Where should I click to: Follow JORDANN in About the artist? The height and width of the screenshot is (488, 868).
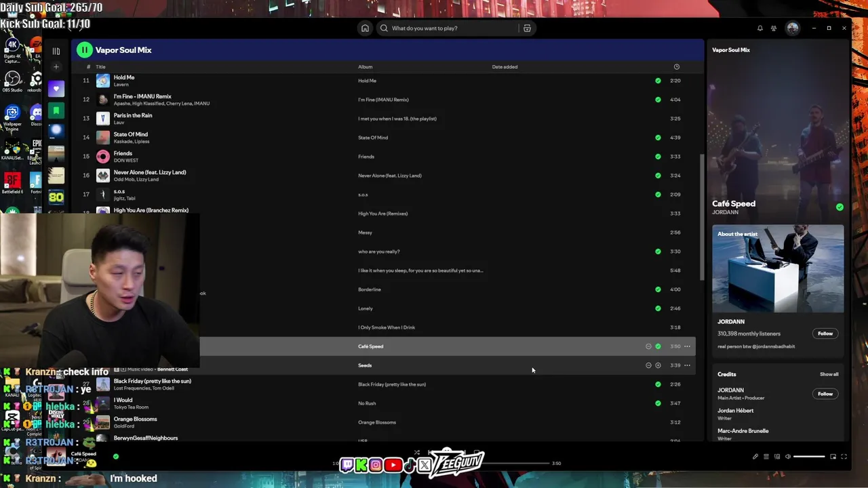pyautogui.click(x=825, y=333)
